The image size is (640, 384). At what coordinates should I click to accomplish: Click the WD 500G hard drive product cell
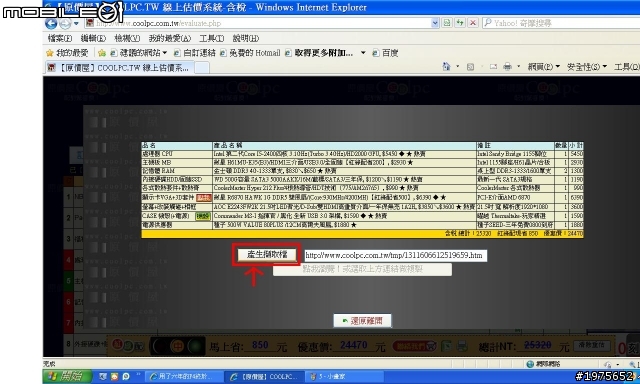tap(344, 180)
